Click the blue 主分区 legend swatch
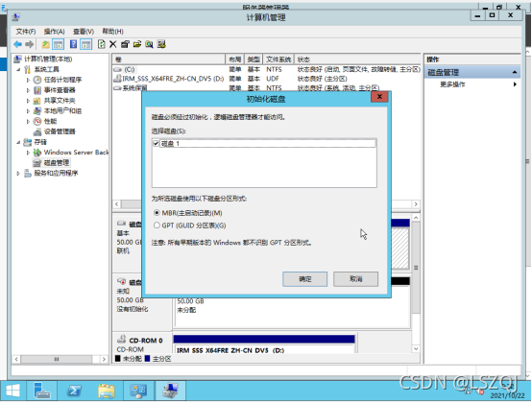Image resolution: width=532 pixels, height=403 pixels. pos(147,359)
